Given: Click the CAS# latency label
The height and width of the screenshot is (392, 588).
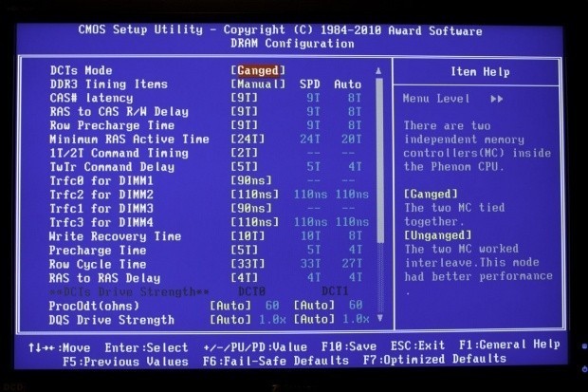Looking at the screenshot, I should (x=91, y=98).
